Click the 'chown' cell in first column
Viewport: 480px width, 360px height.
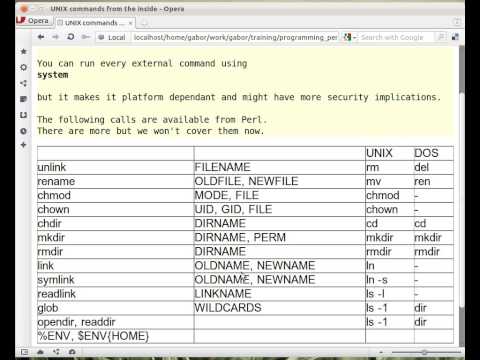115,210
